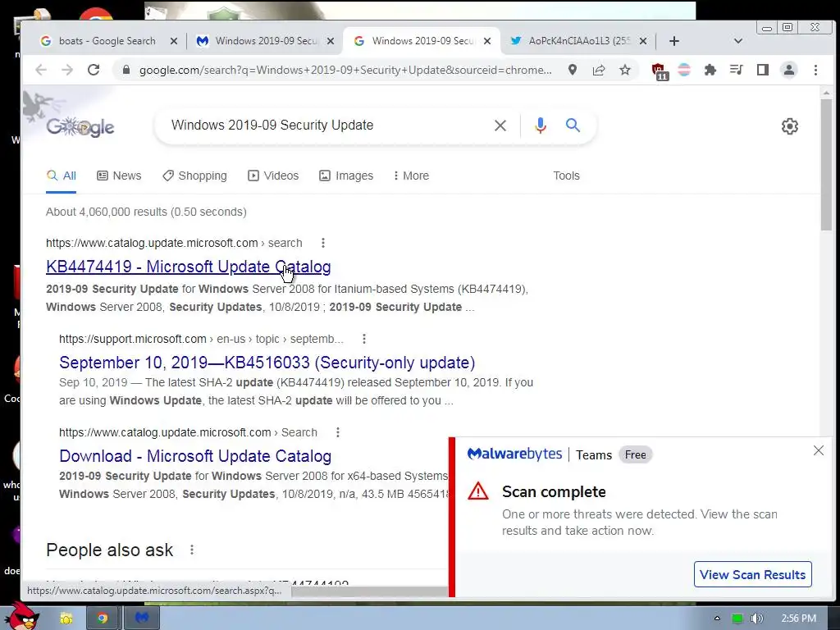This screenshot has width=840, height=630.
Task: Click the taskbar clock showing 2:56 PM
Action: pyautogui.click(x=798, y=619)
